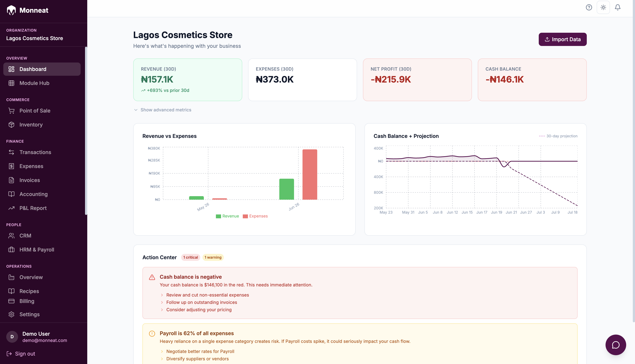This screenshot has height=364, width=635.
Task: Click the Settings gear icon
Action: pyautogui.click(x=12, y=314)
